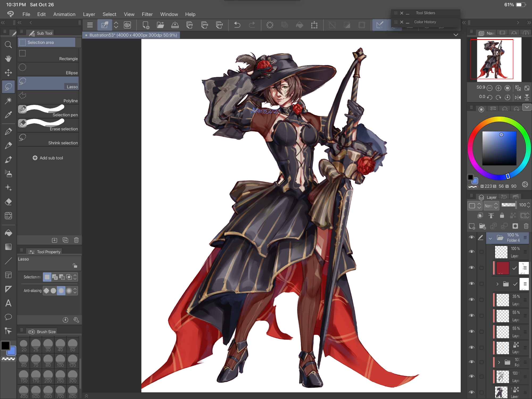Toggle visibility of 35% opacity layer

(472, 299)
